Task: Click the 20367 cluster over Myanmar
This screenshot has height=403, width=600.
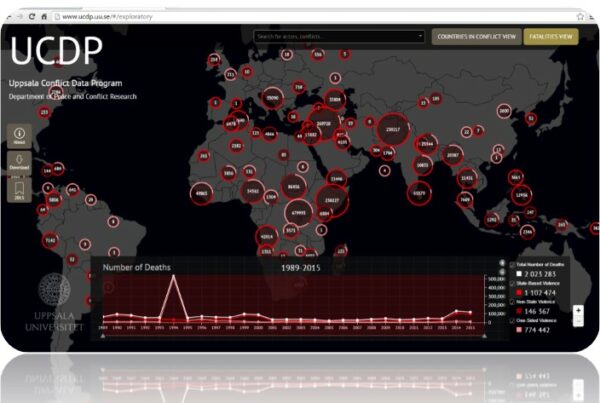Action: [x=453, y=155]
